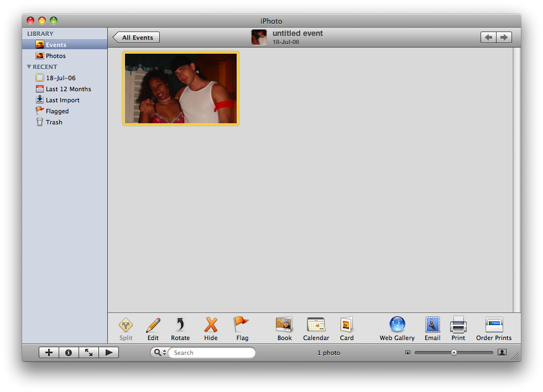Image resolution: width=543 pixels, height=392 pixels.
Task: Hide the photo with the Hide tool
Action: (211, 325)
